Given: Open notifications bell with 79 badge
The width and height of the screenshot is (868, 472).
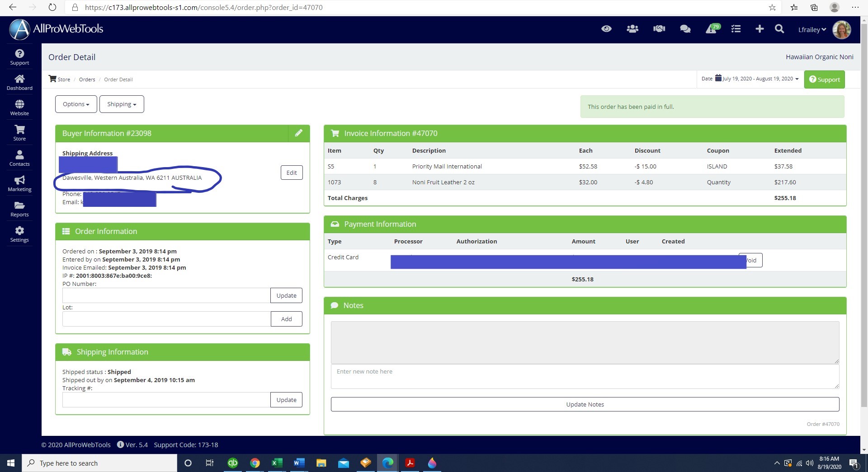Looking at the screenshot, I should (712, 29).
